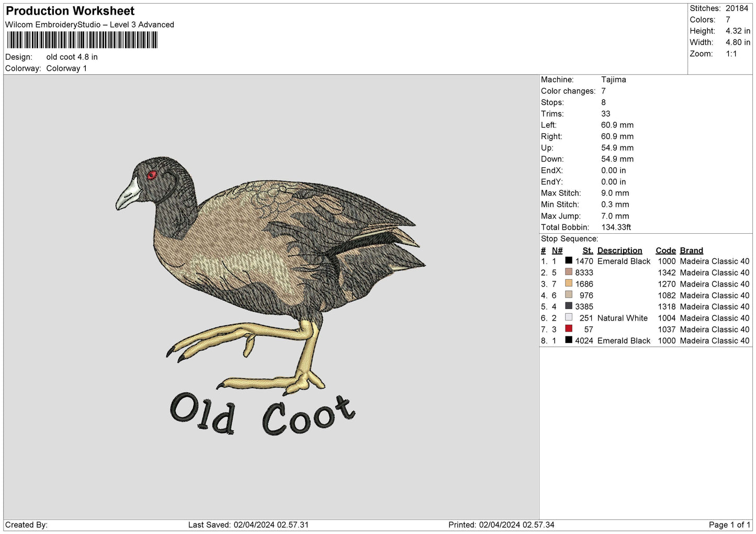Click the Color changes value 7
Viewport: 756px width, 534px height.
pos(603,91)
